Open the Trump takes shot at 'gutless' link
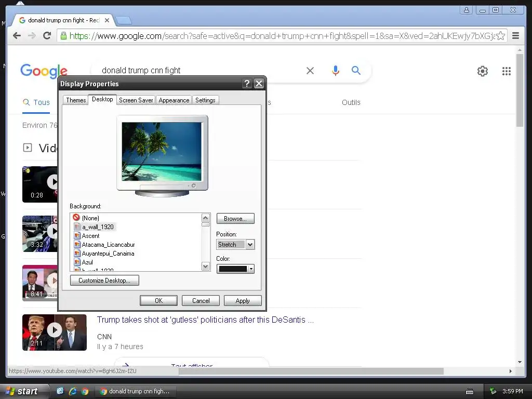Image resolution: width=532 pixels, height=399 pixels. [x=205, y=320]
